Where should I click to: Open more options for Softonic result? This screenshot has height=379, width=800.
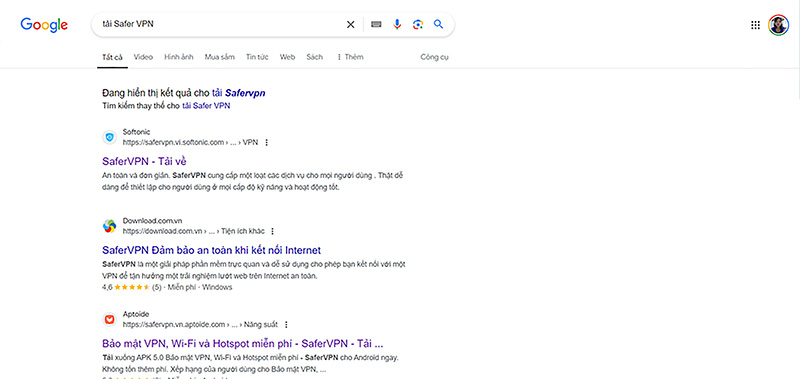tap(266, 143)
